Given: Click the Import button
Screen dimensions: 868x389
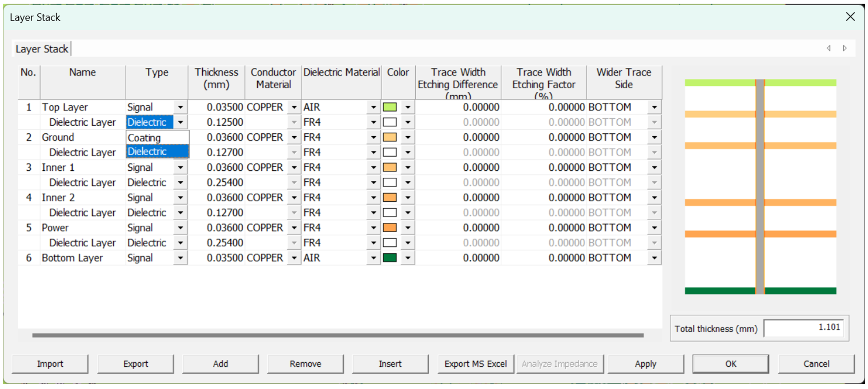Looking at the screenshot, I should pos(50,364).
